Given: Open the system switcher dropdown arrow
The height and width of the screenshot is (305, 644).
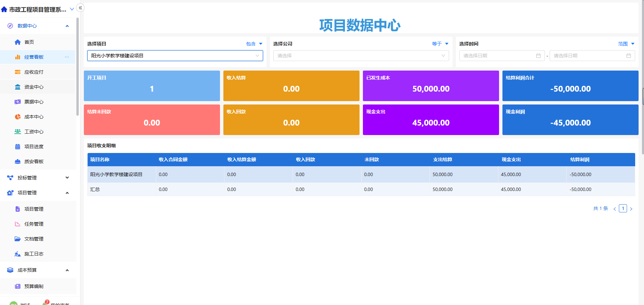Looking at the screenshot, I should tap(72, 9).
